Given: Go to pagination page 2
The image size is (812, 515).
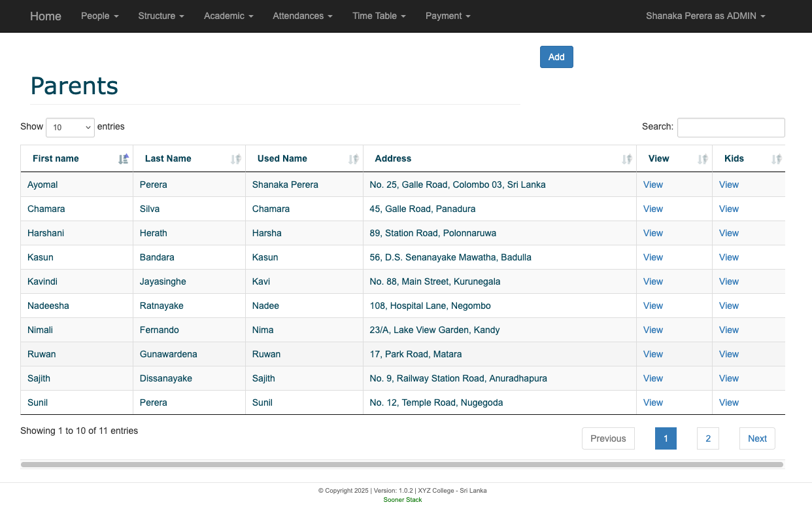Looking at the screenshot, I should tap(707, 438).
